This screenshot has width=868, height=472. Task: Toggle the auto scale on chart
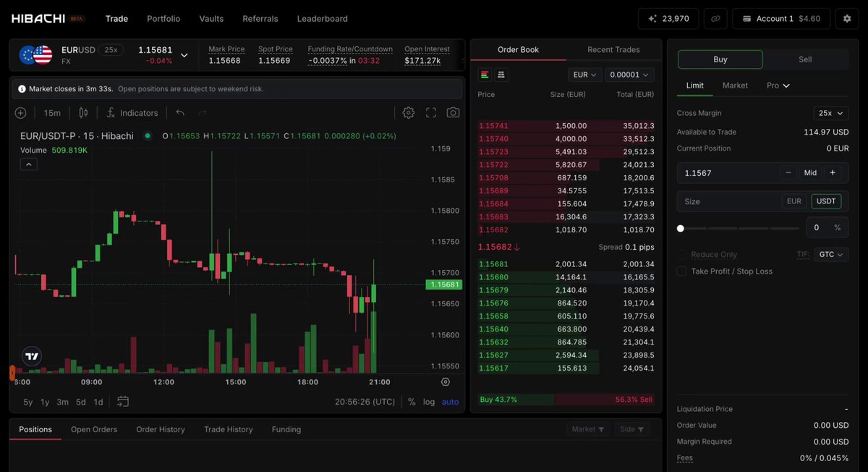point(450,402)
